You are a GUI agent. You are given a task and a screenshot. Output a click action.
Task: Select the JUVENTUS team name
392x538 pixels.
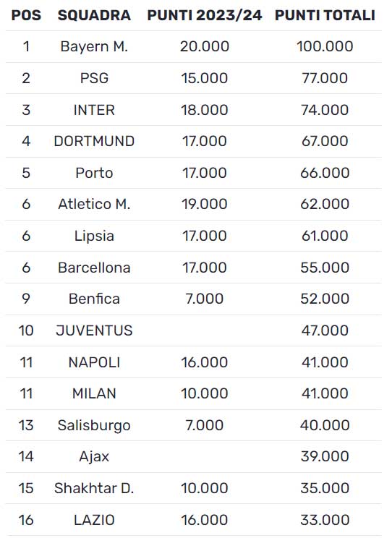(94, 330)
